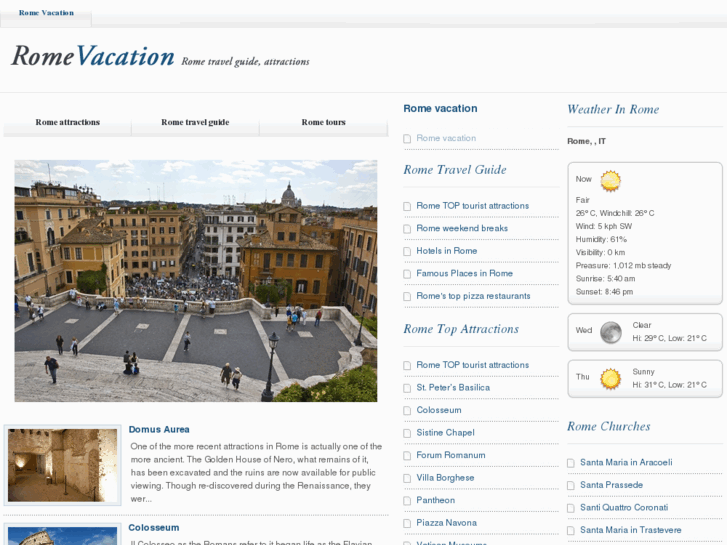Screen dimensions: 727x545
Task: Open Famous Places in Rome link
Action: click(x=464, y=273)
